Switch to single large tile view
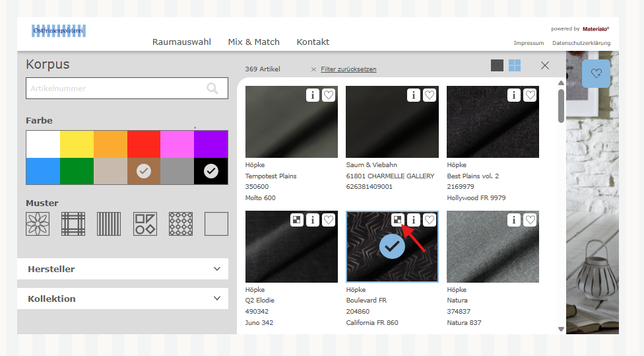644x356 pixels. 497,65
